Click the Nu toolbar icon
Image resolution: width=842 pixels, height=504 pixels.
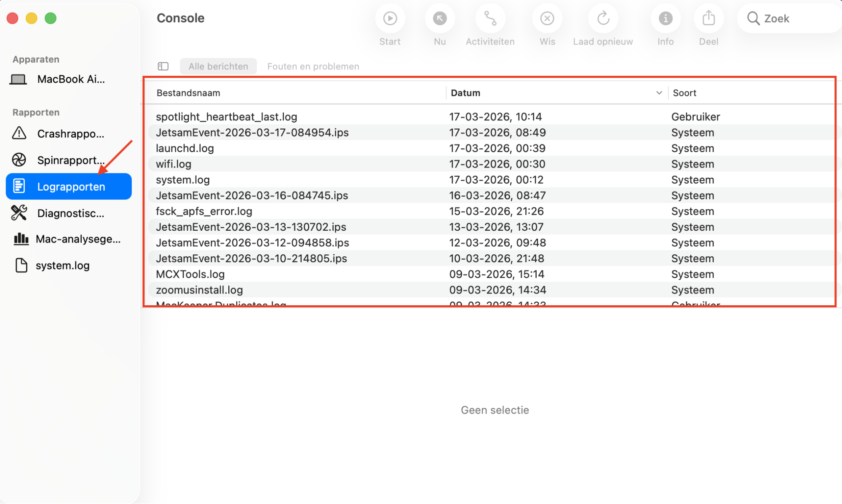click(439, 18)
